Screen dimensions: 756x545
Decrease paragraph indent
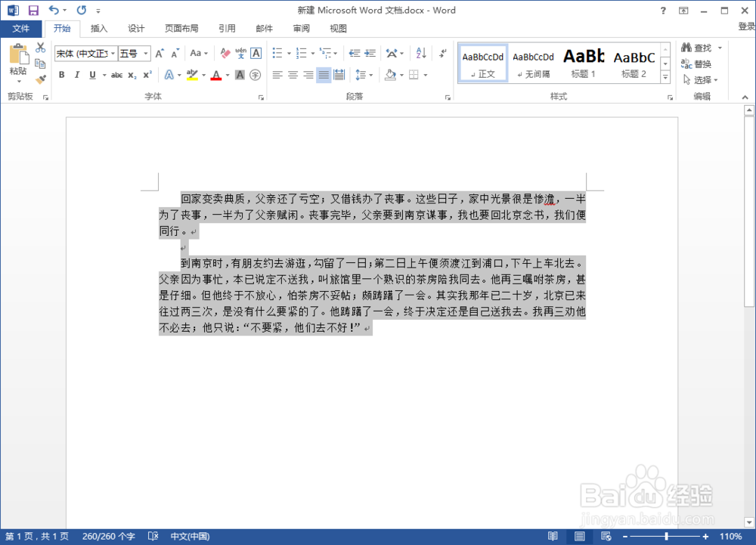(355, 54)
